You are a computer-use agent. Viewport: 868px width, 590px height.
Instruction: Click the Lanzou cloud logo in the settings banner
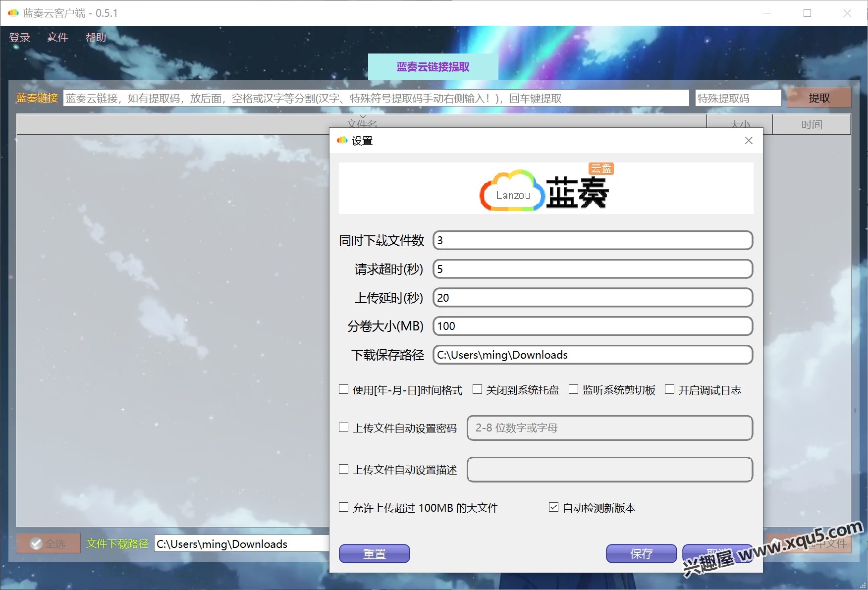tap(512, 191)
